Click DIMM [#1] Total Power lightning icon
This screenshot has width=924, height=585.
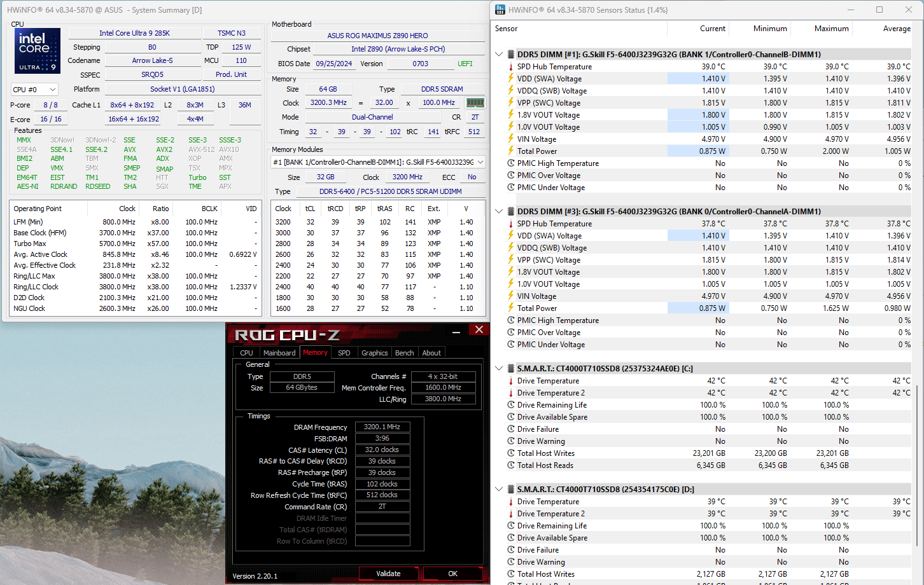510,151
